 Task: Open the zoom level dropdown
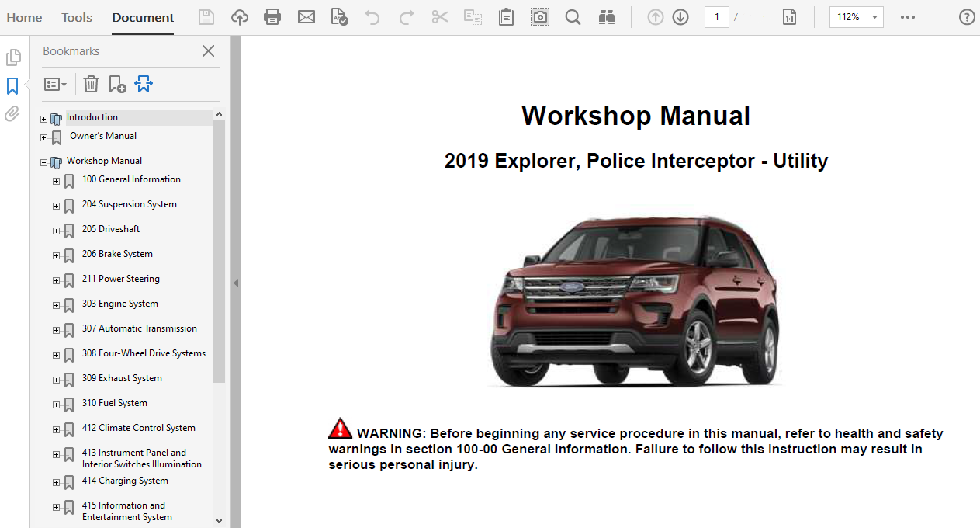coord(874,17)
